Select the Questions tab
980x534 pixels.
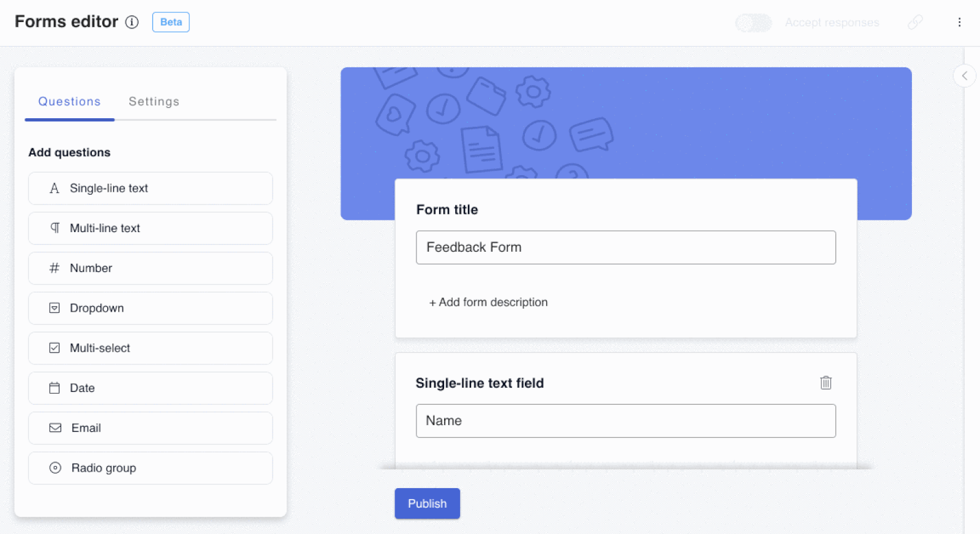[69, 102]
